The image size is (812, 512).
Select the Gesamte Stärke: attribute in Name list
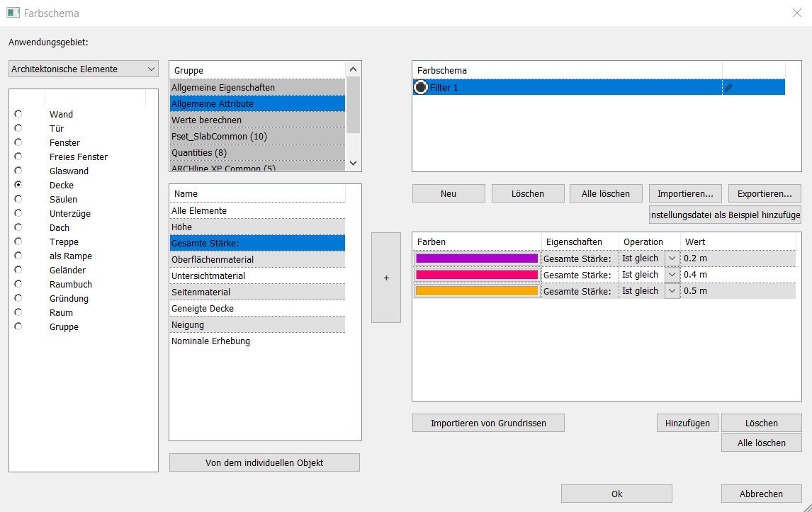tap(257, 244)
